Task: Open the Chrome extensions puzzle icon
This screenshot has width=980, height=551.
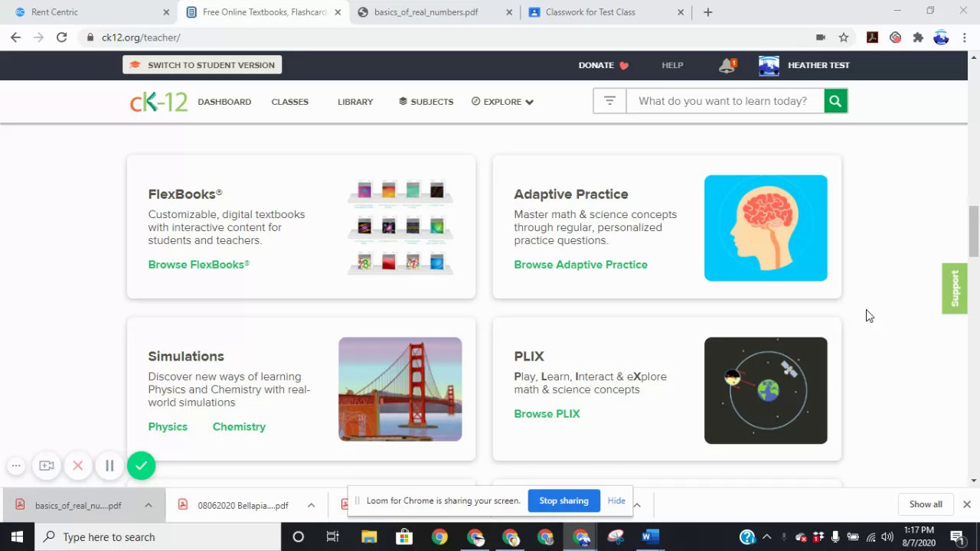Action: [918, 37]
